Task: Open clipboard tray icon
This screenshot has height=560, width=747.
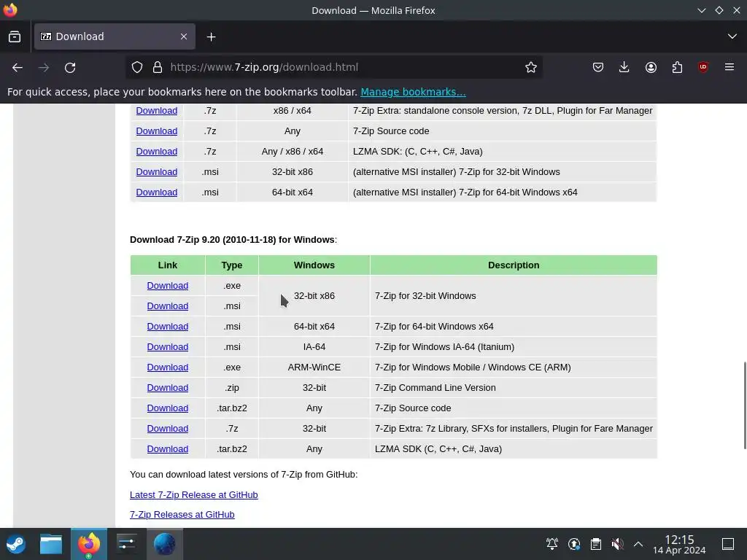Action: point(595,544)
